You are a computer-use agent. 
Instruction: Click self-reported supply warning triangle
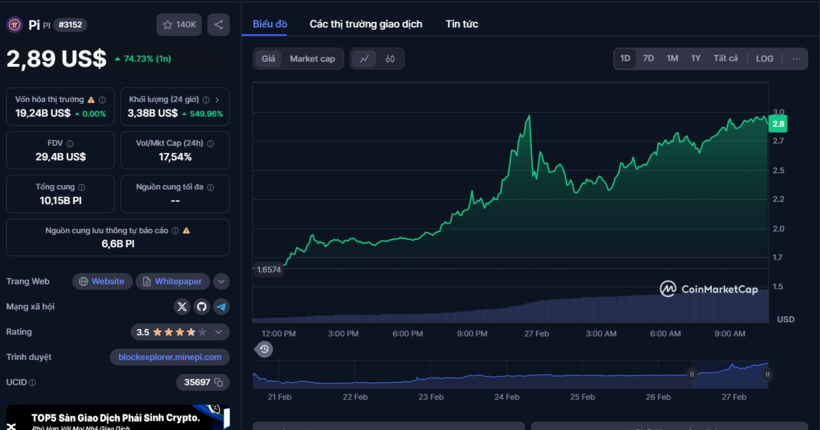[x=186, y=230]
